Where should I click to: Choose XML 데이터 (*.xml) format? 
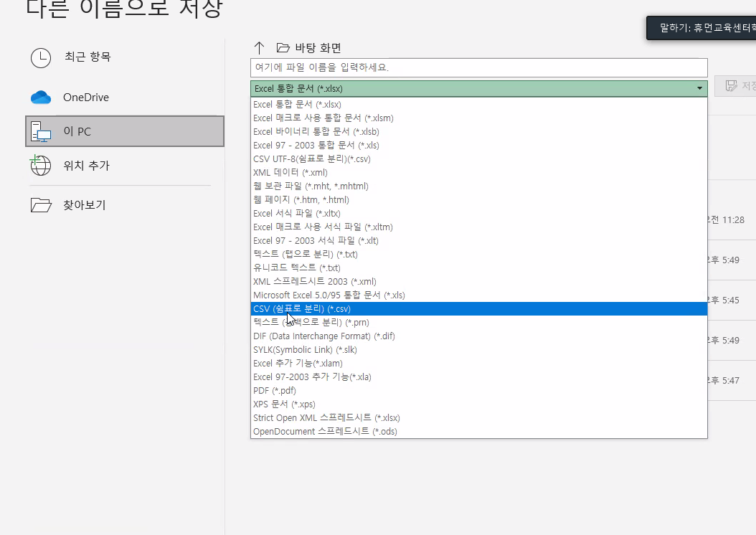click(478, 173)
